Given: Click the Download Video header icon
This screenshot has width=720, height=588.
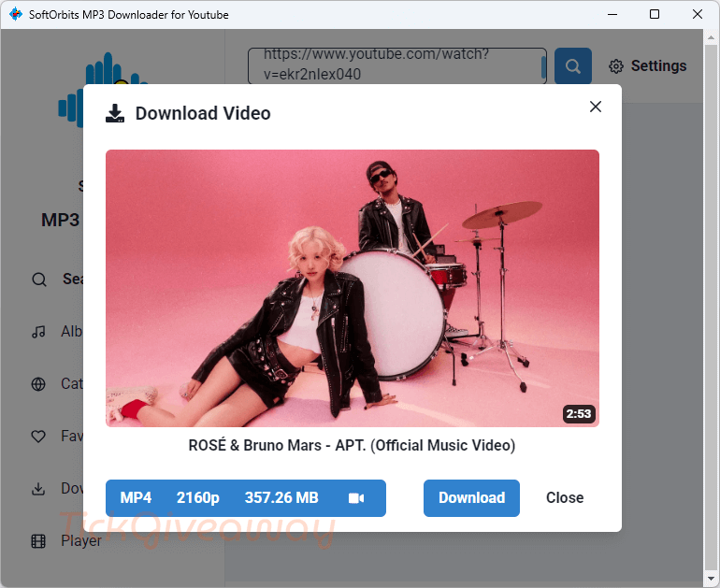Looking at the screenshot, I should 115,113.
